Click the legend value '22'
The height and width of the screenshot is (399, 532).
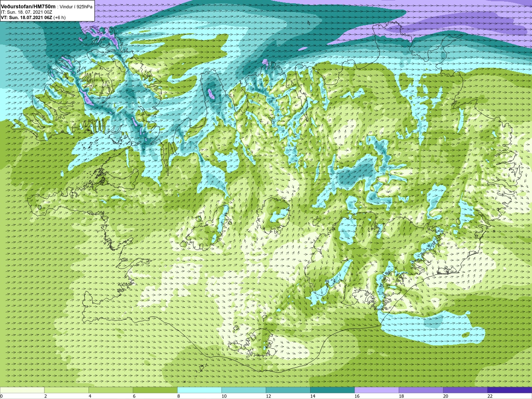[490, 396]
